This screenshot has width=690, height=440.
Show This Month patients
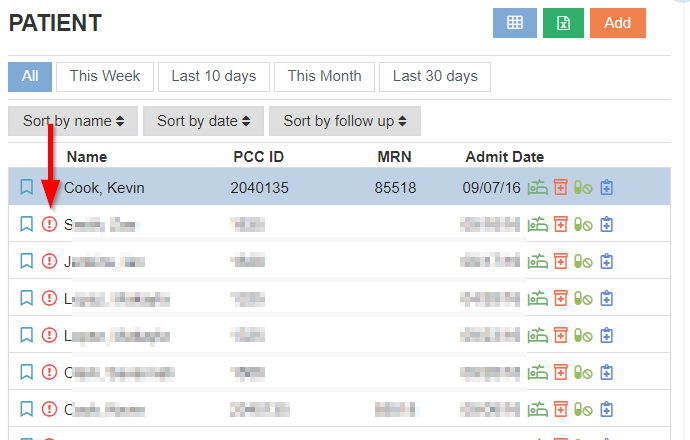tap(324, 77)
